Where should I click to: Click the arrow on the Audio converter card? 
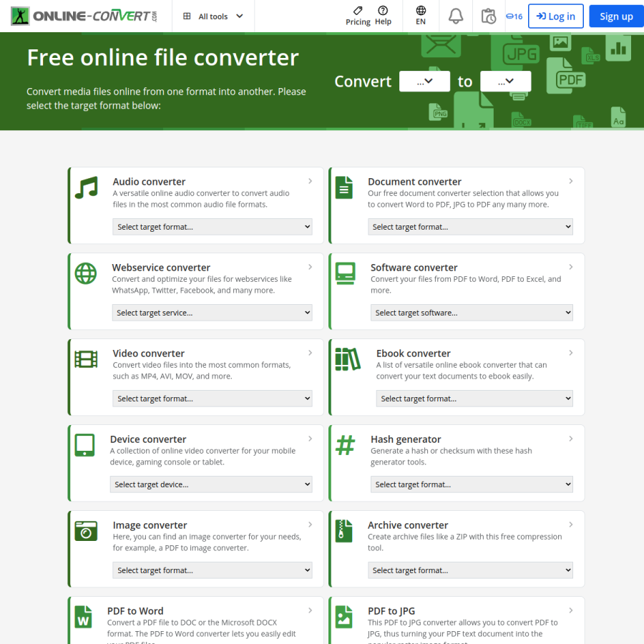pos(310,181)
